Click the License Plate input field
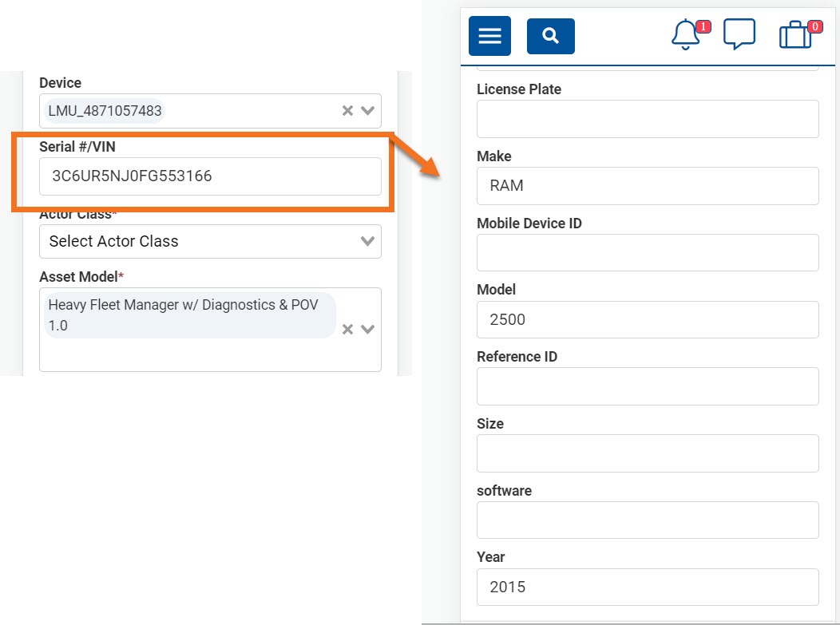840x625 pixels. click(x=648, y=119)
